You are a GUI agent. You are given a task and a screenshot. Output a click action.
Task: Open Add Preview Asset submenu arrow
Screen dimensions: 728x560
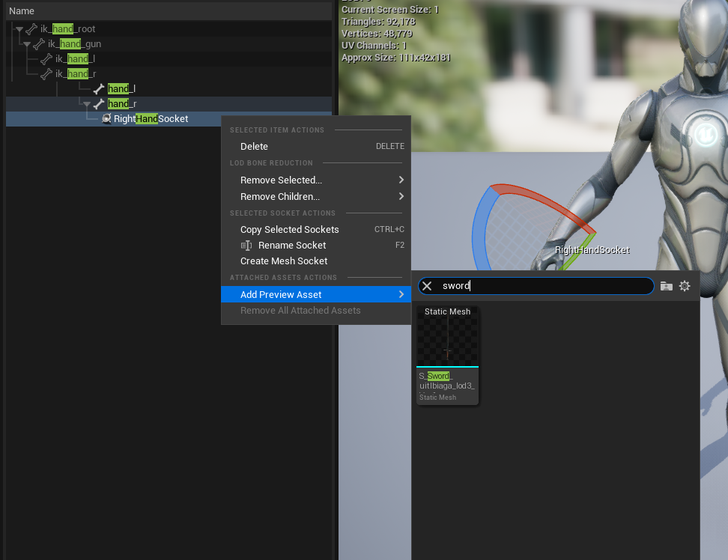click(x=401, y=294)
